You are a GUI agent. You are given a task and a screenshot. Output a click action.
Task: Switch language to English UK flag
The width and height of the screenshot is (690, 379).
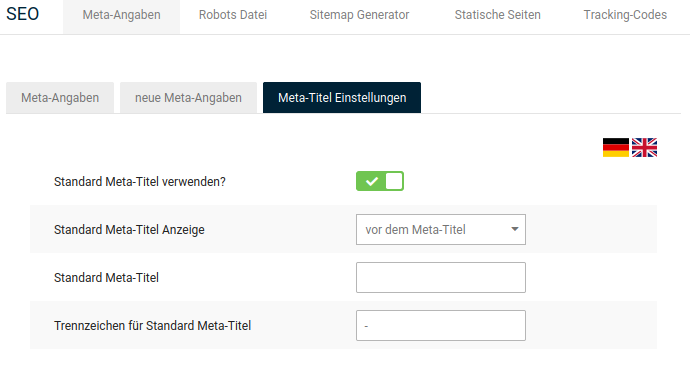644,147
